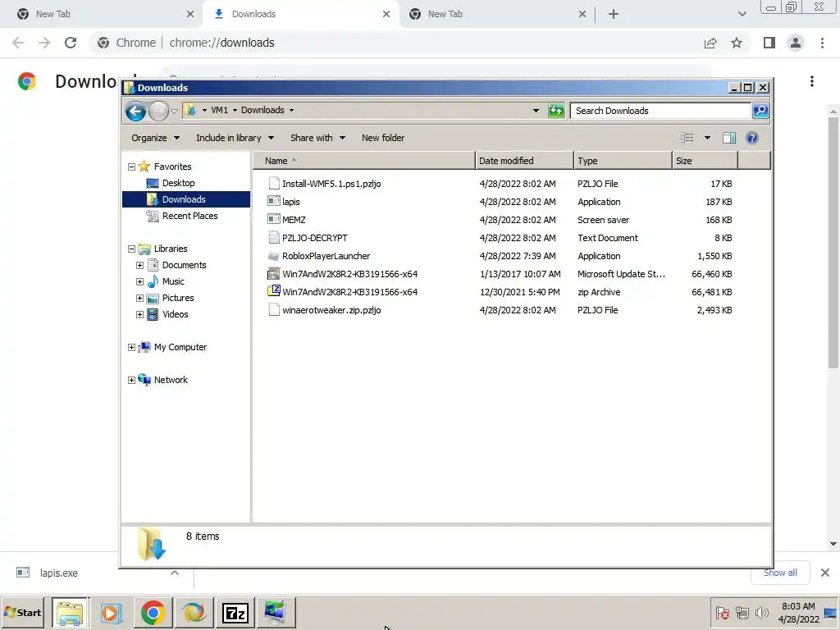This screenshot has width=840, height=630.
Task: Click the Explorer back navigation arrow
Action: point(135,111)
